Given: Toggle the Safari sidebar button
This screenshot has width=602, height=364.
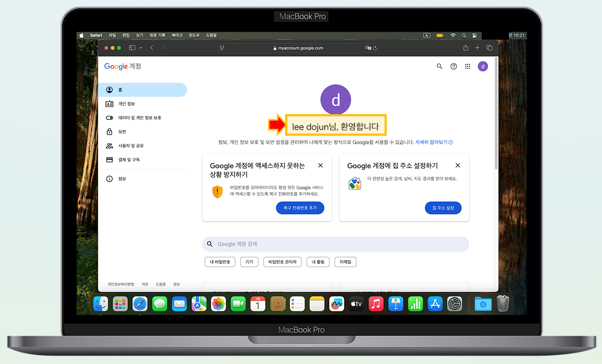Looking at the screenshot, I should pyautogui.click(x=132, y=48).
